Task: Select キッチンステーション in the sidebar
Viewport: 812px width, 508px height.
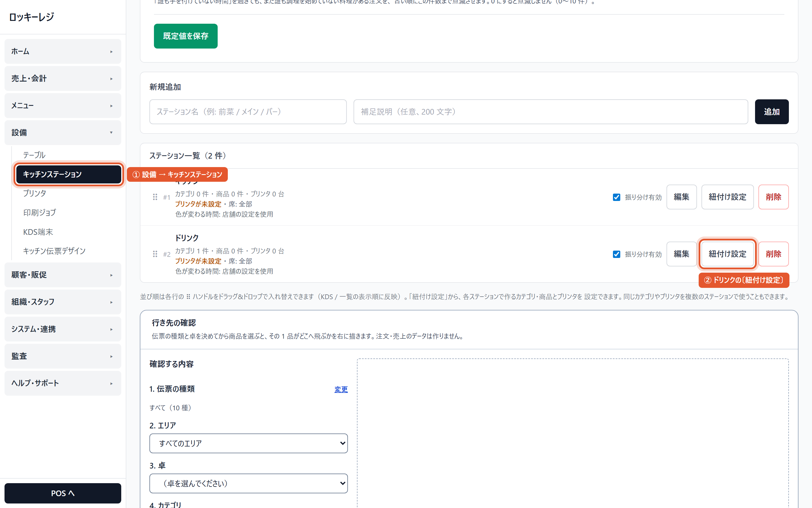Action: 69,174
